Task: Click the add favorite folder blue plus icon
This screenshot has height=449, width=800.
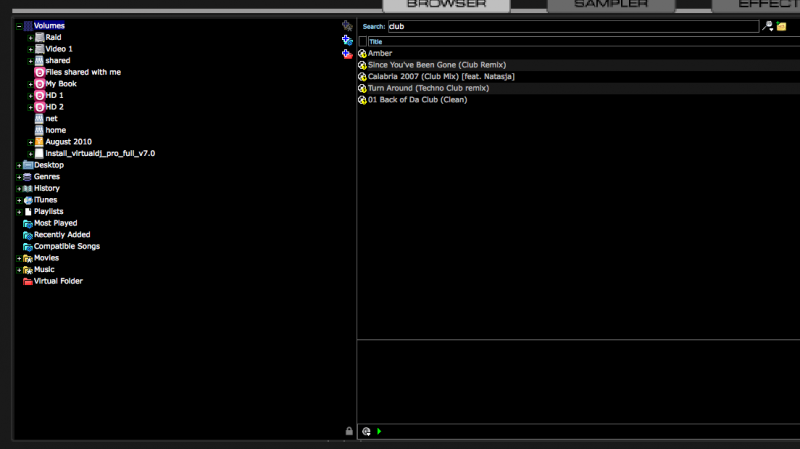Action: click(x=347, y=40)
